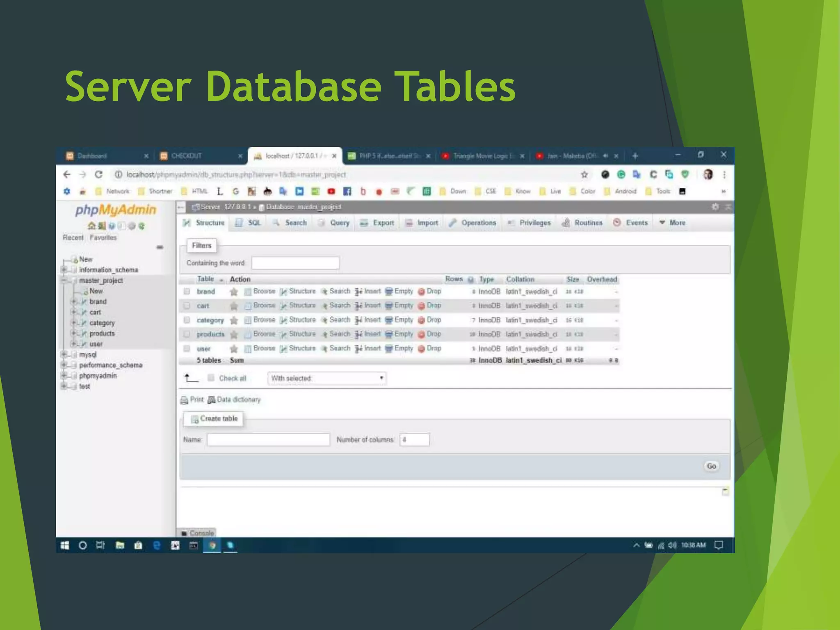Click the favorite star for brand table
Image resolution: width=840 pixels, height=630 pixels.
(x=234, y=292)
